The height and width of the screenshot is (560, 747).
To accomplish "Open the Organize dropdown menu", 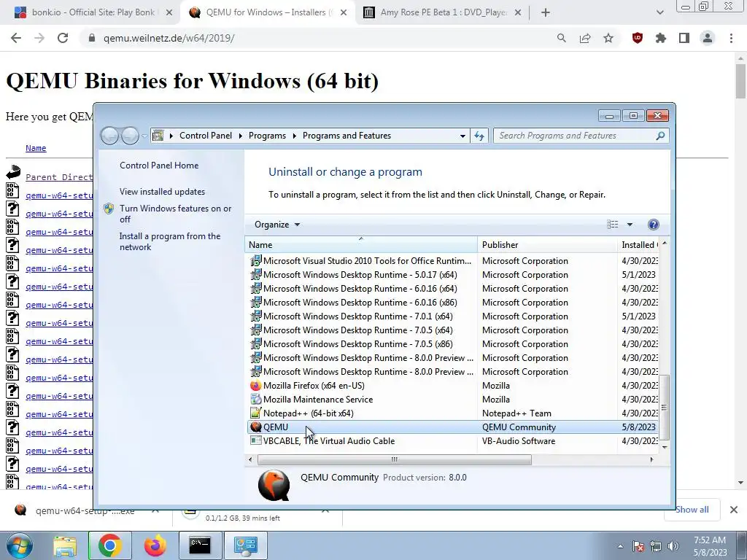I will coord(277,225).
